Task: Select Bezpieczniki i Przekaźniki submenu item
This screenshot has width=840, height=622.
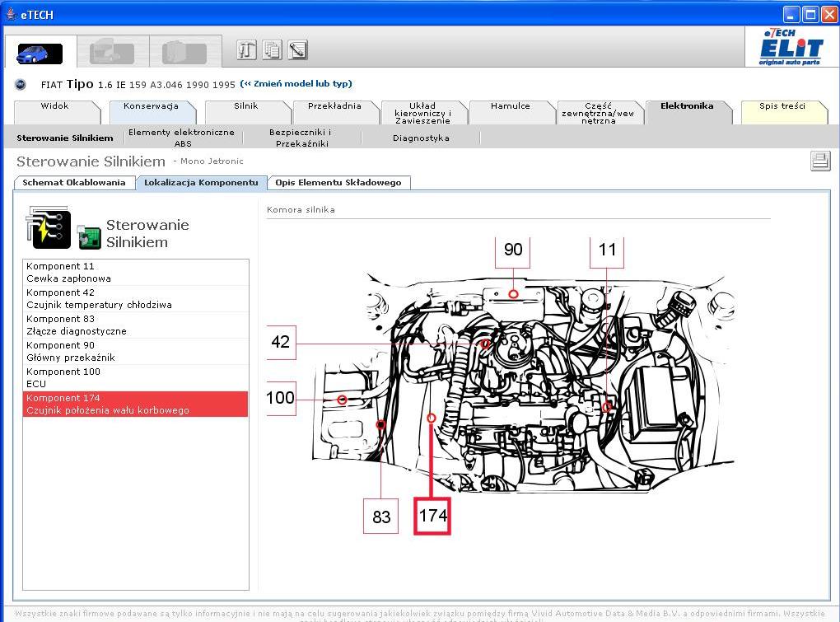Action: pos(301,138)
